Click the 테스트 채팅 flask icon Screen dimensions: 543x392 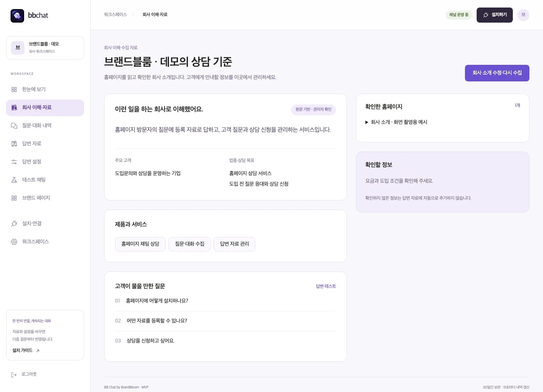(x=14, y=180)
